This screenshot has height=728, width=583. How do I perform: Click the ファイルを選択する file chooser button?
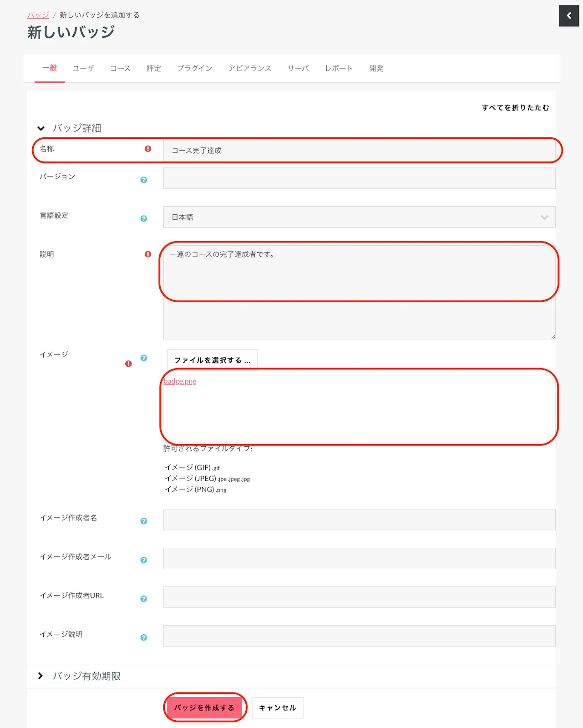tap(212, 360)
